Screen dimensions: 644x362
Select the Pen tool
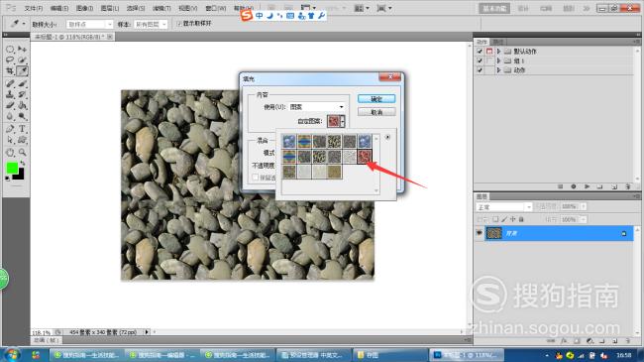point(10,129)
